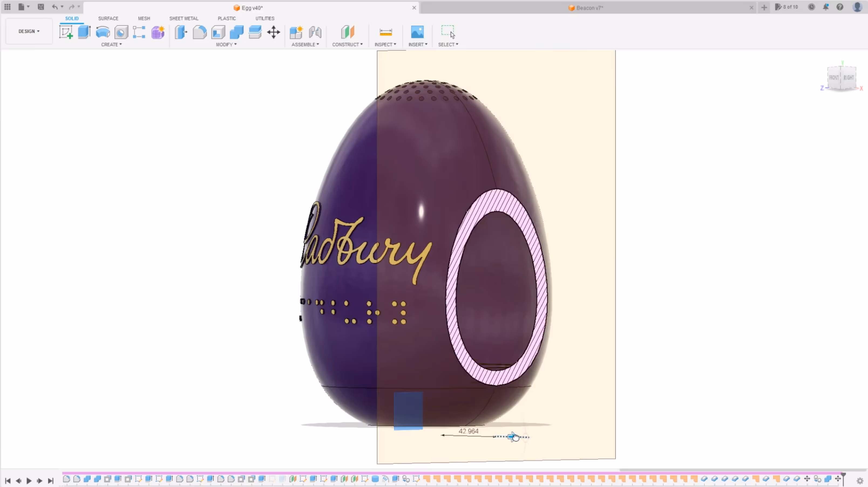Viewport: 868px width, 487px height.
Task: Open the Undo history dropdown arrow
Action: pyautogui.click(x=62, y=7)
